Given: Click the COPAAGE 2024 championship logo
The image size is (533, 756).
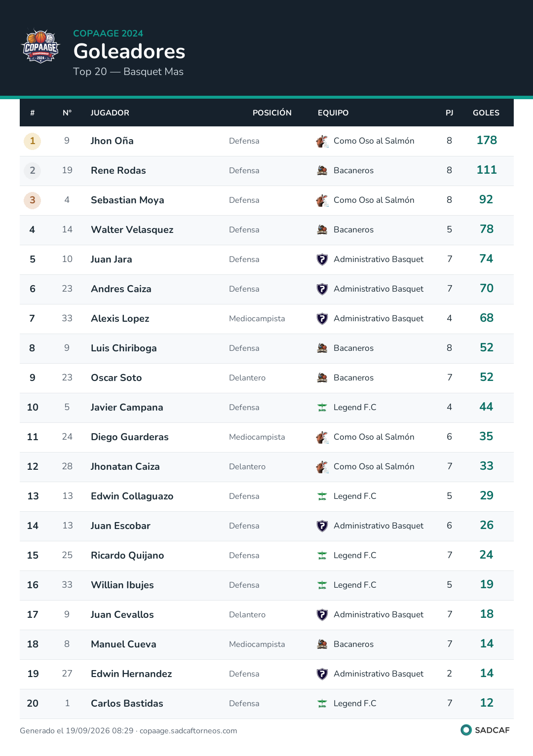Looking at the screenshot, I should 40,46.
